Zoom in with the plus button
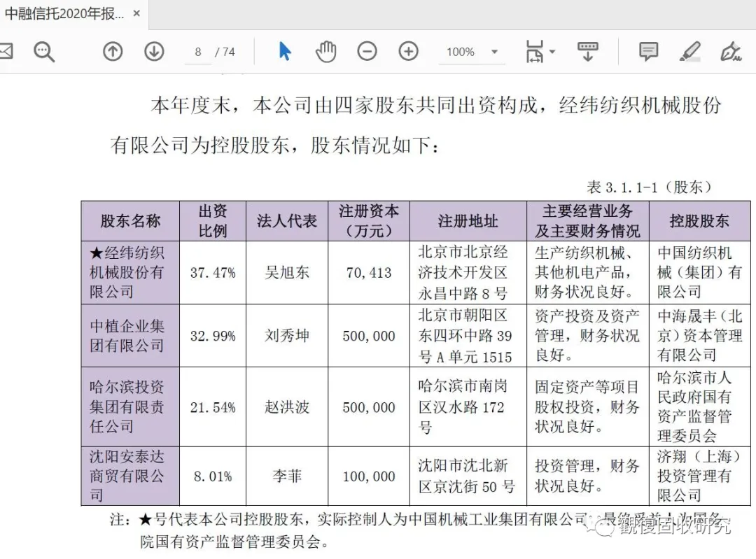 pyautogui.click(x=408, y=51)
